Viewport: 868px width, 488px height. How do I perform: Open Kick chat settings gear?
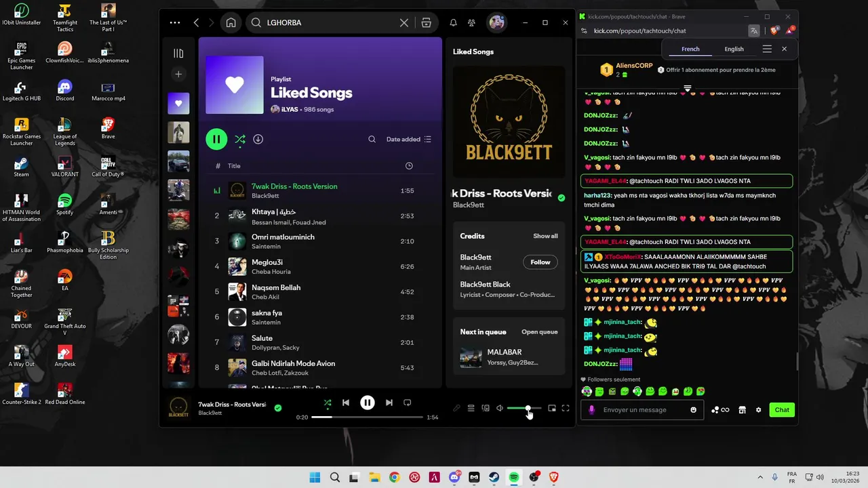tap(758, 409)
